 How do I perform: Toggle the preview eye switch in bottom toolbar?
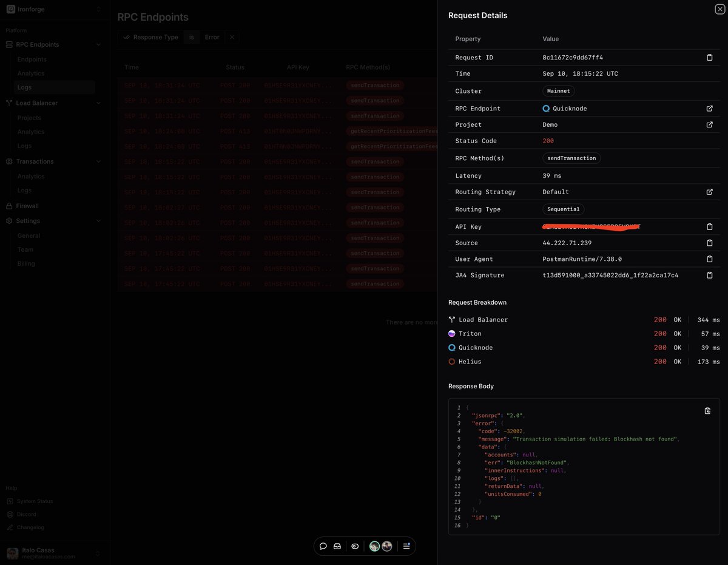(x=355, y=546)
